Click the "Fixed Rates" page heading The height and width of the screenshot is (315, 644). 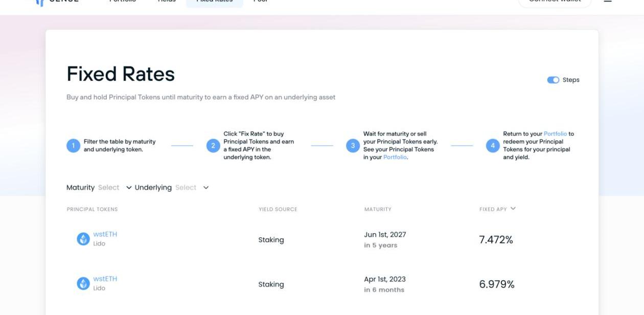tap(121, 74)
